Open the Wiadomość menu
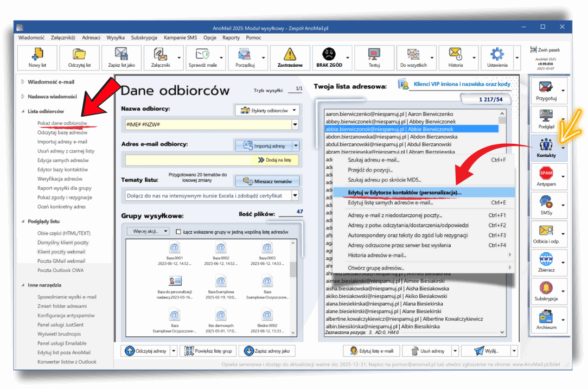 [31, 37]
